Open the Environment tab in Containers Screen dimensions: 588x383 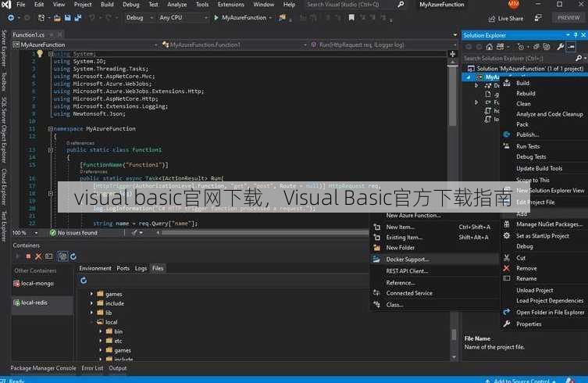click(x=95, y=268)
